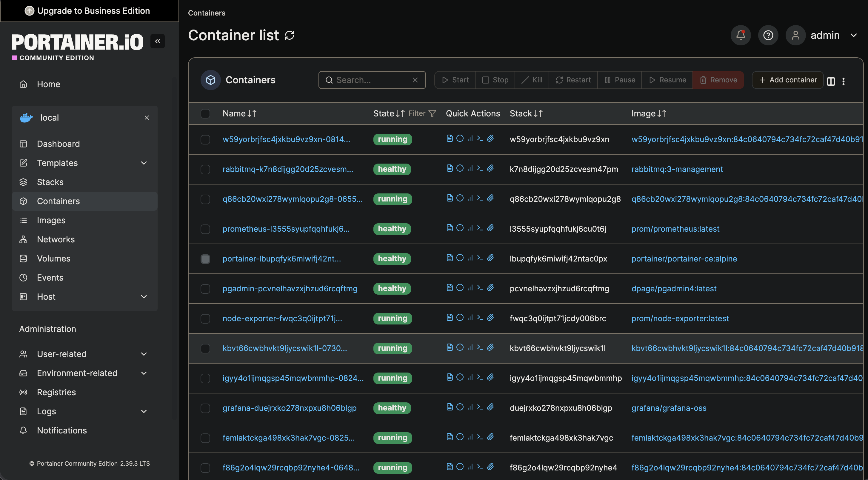Check the prometheus container row
Screen dimensions: 868x480
point(205,229)
